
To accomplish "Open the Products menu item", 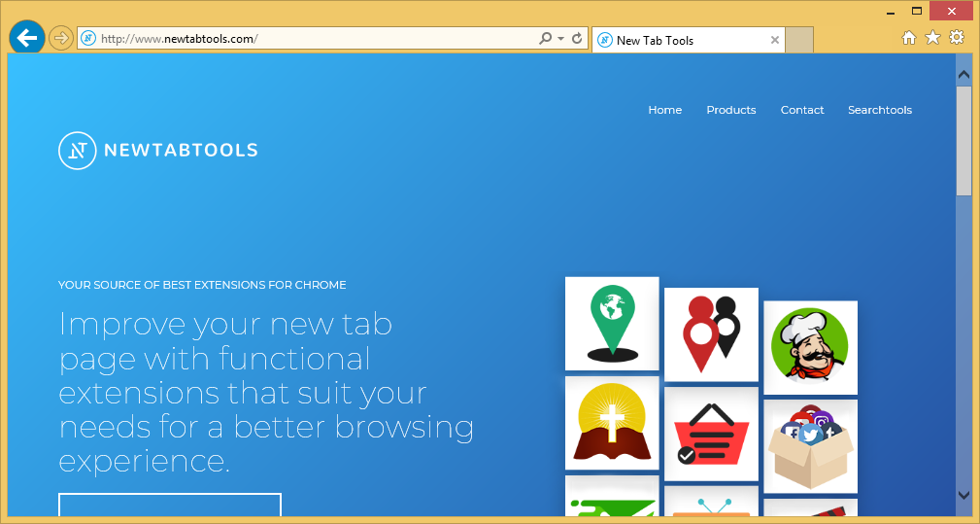I will (x=730, y=110).
